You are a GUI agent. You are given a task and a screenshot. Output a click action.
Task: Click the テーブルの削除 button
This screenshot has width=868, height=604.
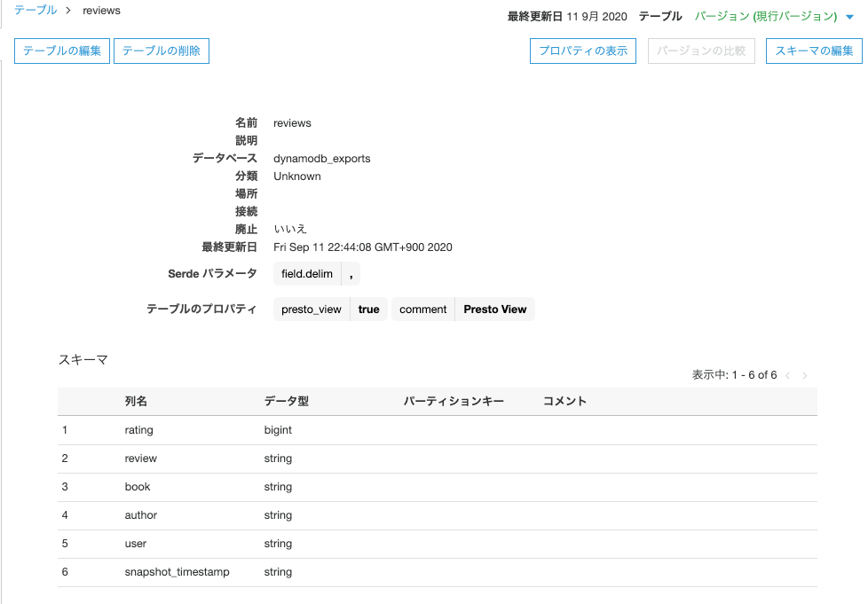click(161, 51)
